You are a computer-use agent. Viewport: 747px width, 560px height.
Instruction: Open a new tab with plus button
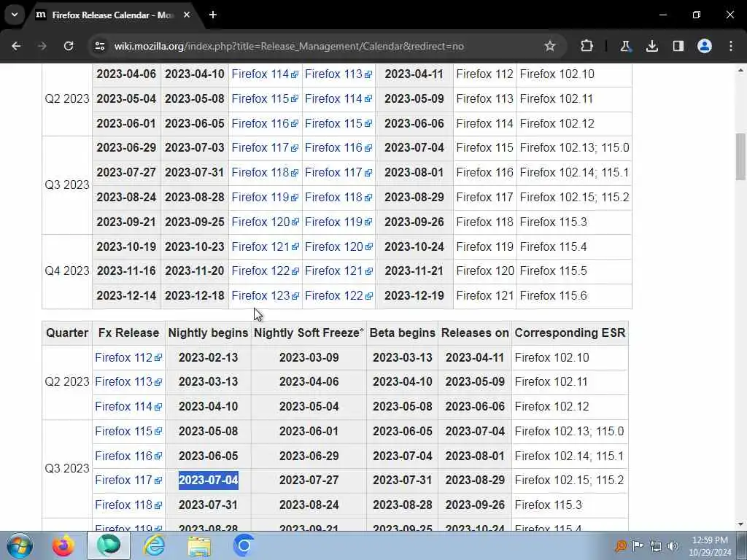(213, 15)
